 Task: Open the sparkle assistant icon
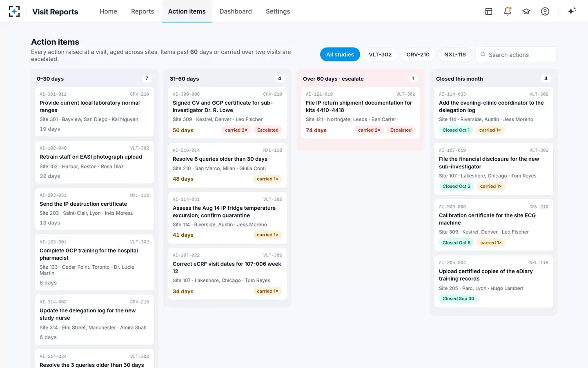pos(572,11)
